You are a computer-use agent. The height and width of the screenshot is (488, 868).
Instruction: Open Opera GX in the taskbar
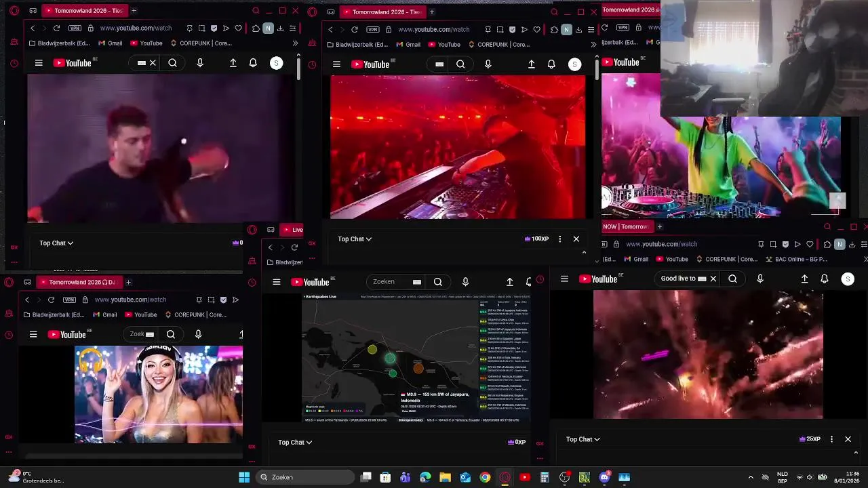click(x=505, y=477)
